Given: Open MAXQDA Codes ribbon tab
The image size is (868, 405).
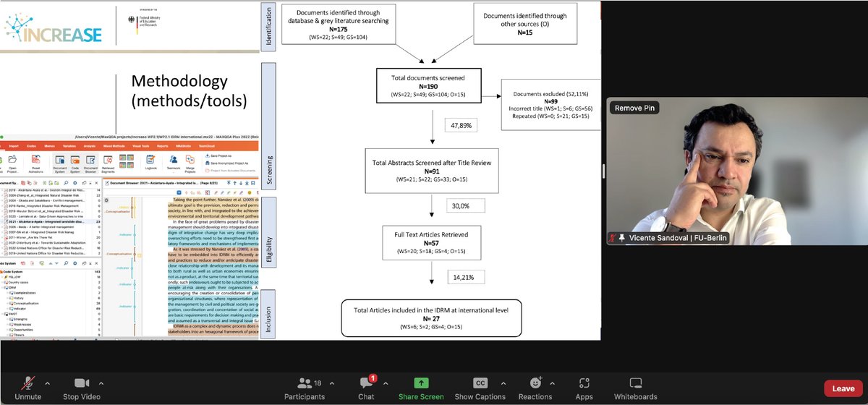Looking at the screenshot, I should [31, 146].
